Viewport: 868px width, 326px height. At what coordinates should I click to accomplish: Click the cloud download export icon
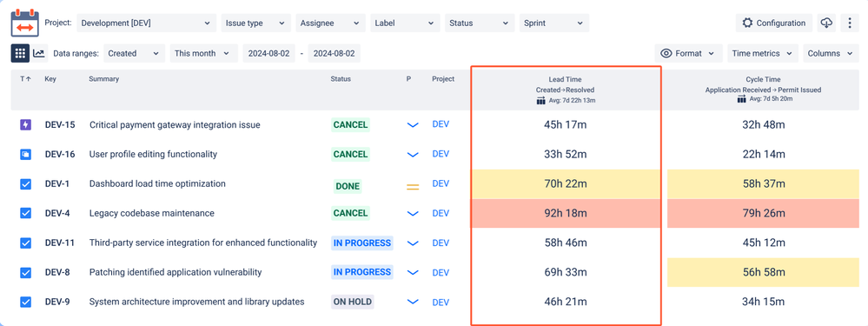826,23
